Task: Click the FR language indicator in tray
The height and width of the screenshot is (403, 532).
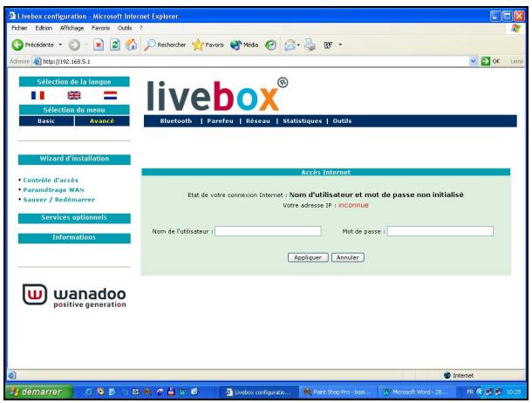Action: tap(470, 393)
